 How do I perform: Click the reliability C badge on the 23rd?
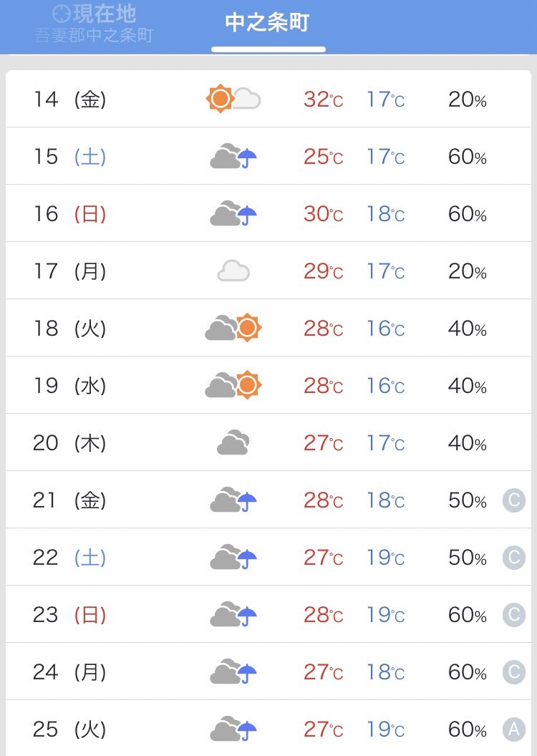514,615
